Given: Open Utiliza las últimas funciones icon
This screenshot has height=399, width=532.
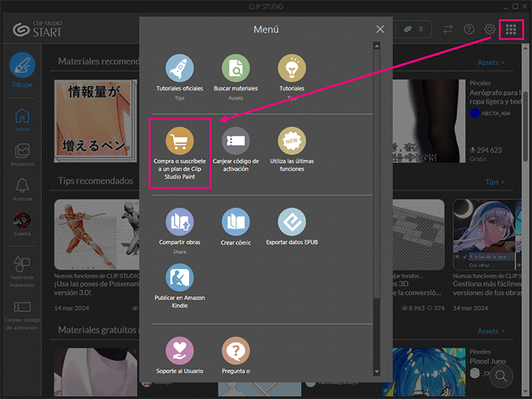Looking at the screenshot, I should click(292, 141).
